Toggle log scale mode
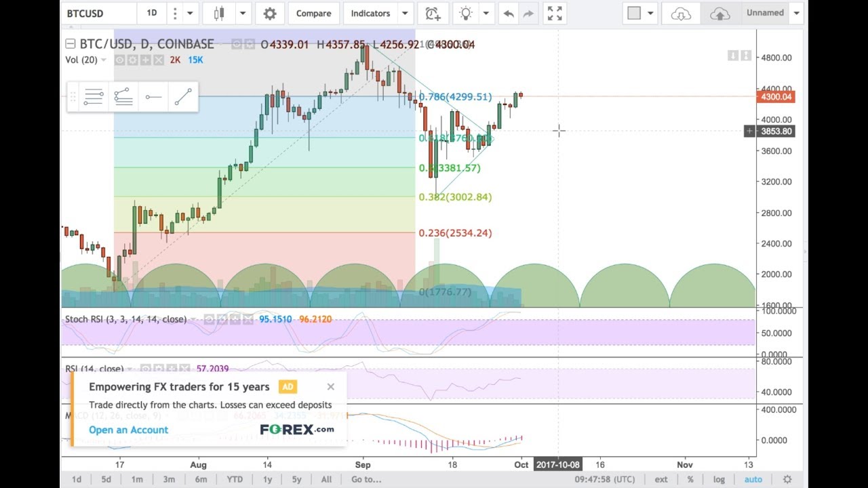The image size is (868, 488). coord(719,479)
